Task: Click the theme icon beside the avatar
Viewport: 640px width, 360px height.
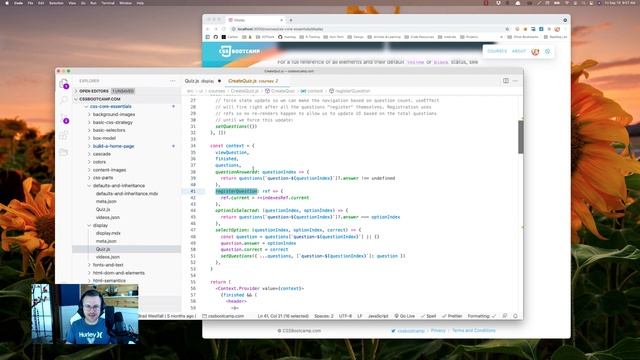Action: (x=547, y=51)
